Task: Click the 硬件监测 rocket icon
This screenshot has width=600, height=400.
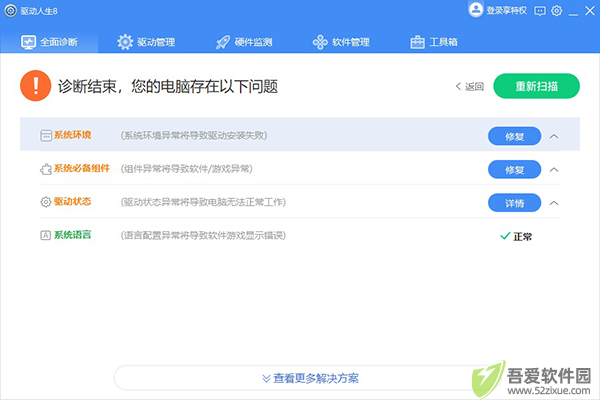Action: point(223,42)
